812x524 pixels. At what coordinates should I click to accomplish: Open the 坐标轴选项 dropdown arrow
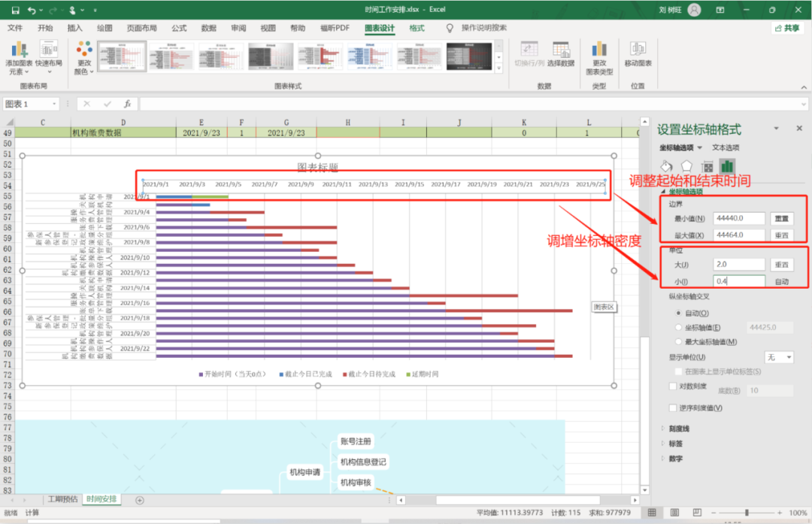click(x=700, y=148)
